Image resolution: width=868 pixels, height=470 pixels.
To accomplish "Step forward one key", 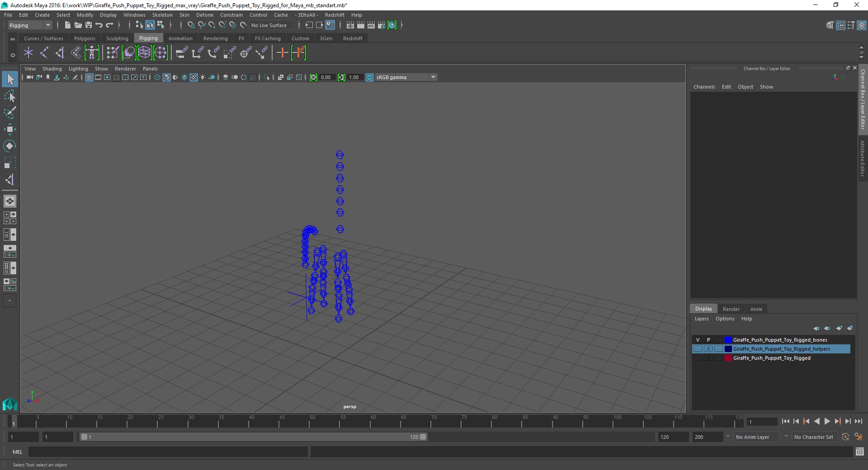I will click(837, 421).
